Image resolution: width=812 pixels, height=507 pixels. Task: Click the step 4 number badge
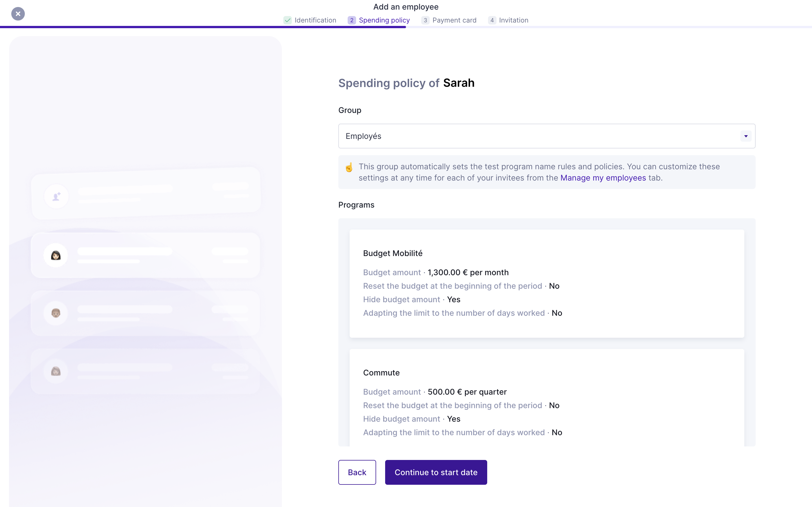click(x=492, y=20)
